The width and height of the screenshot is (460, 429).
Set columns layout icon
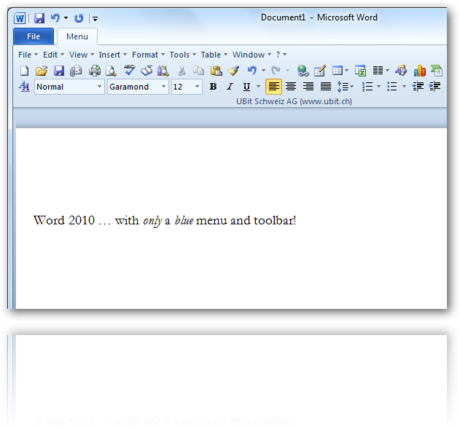(378, 70)
